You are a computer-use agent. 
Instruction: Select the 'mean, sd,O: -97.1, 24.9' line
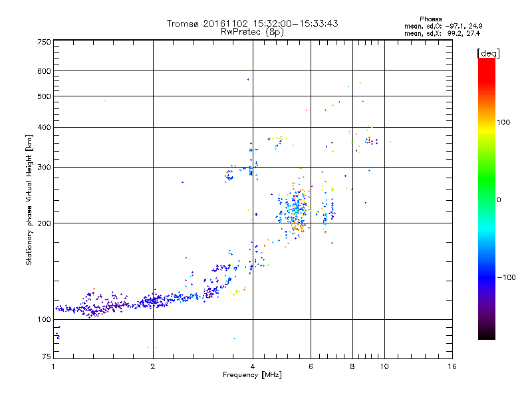pos(443,26)
